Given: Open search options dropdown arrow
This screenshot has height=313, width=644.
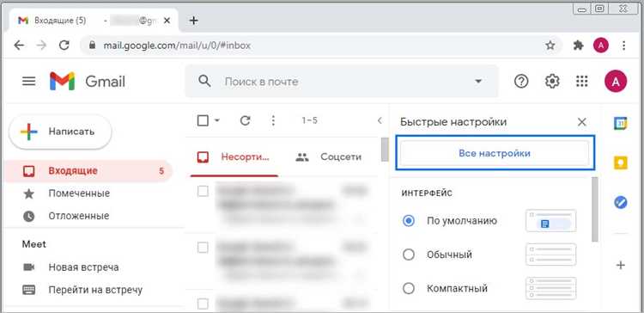Looking at the screenshot, I should 478,82.
